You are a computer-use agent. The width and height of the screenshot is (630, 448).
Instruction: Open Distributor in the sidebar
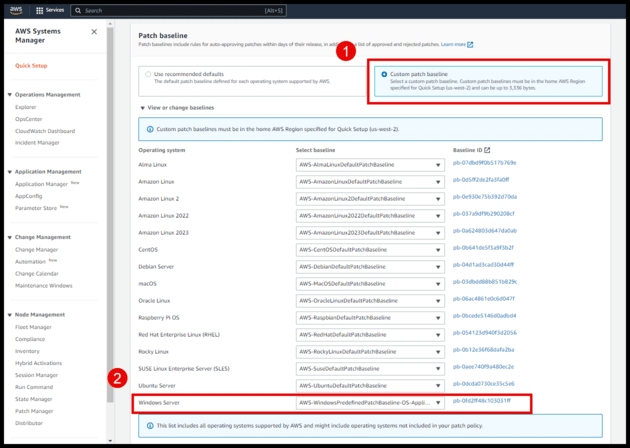[29, 423]
